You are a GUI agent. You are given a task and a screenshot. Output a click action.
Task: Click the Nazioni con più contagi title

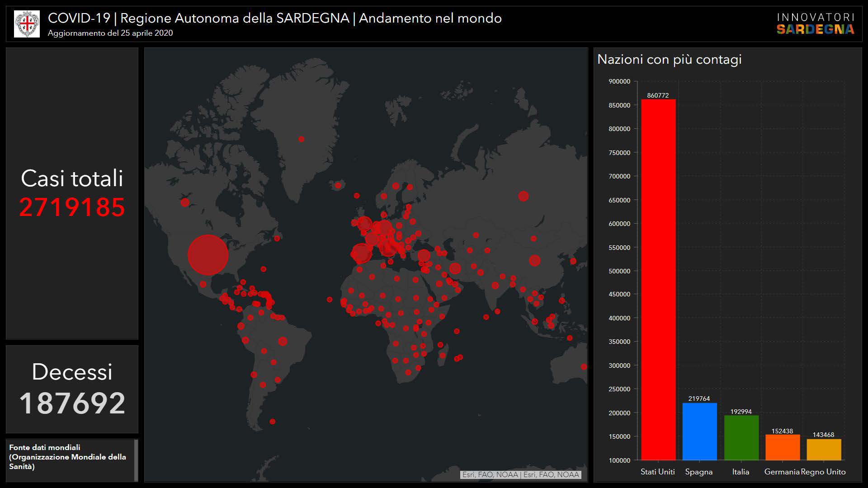(x=669, y=59)
